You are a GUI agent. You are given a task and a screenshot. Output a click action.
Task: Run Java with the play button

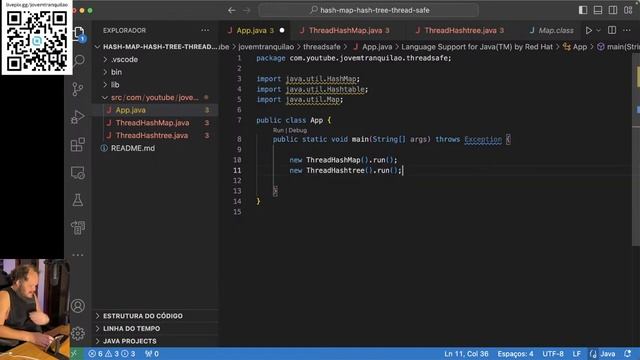[x=589, y=30]
